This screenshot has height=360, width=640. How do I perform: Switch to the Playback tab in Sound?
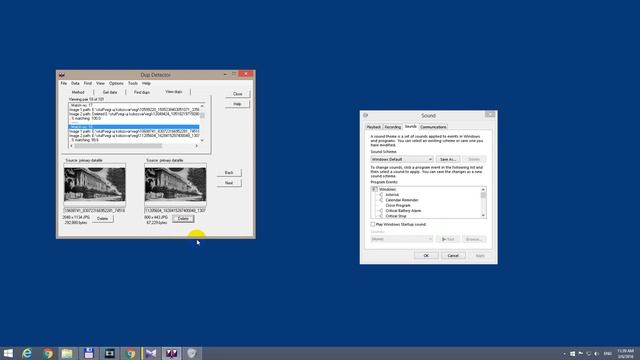(373, 127)
